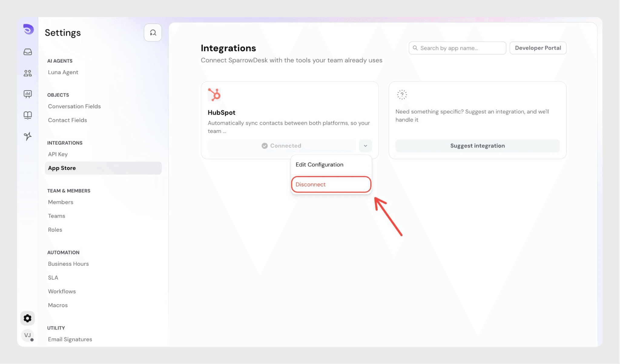Open the VJ user avatar

[x=28, y=335]
